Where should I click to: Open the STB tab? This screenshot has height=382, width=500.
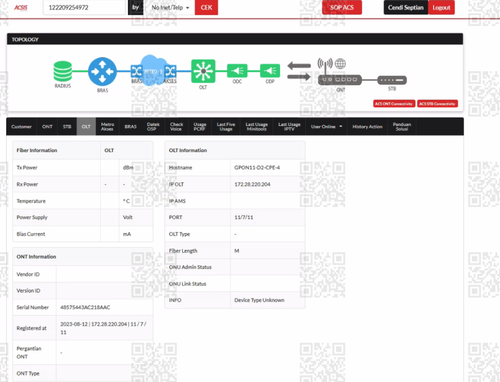tap(67, 127)
